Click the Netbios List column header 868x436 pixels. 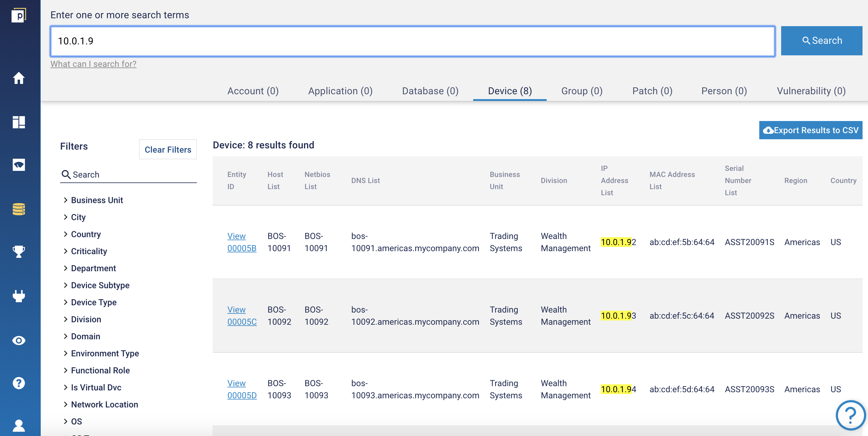317,180
